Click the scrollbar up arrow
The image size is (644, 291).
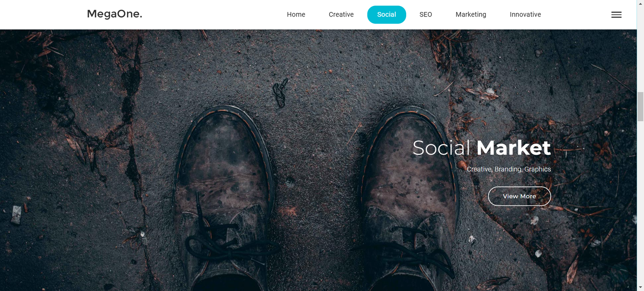point(640,3)
